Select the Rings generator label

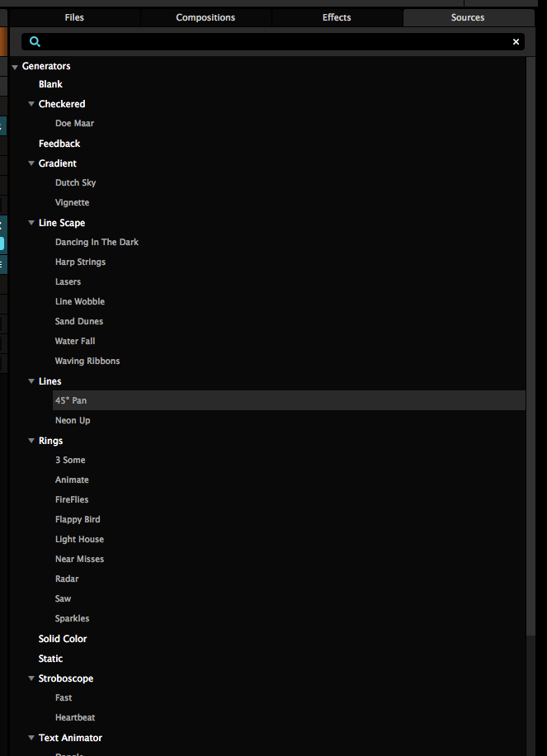coord(50,441)
